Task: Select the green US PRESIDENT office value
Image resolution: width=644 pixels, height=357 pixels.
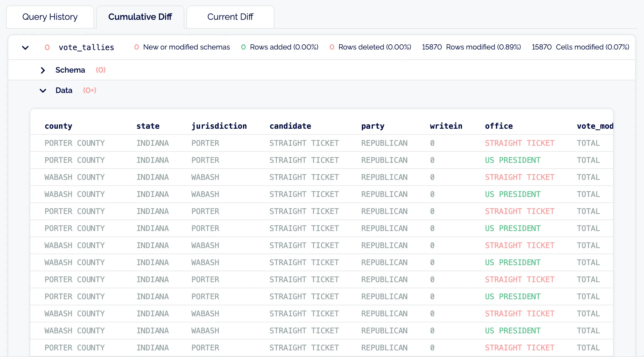Action: pos(513,160)
